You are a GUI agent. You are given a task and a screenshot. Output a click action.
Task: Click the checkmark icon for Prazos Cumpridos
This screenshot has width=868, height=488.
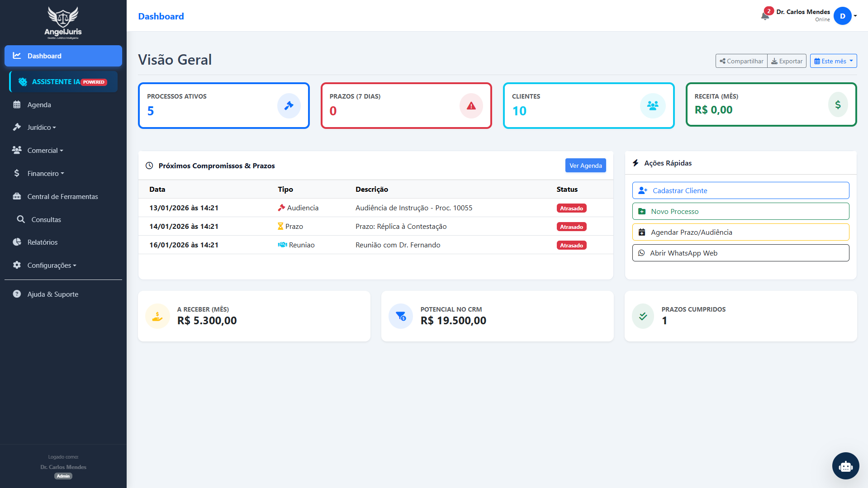643,316
